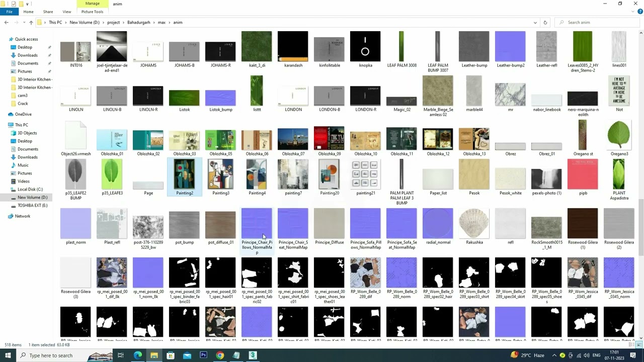The width and height of the screenshot is (644, 362).
Task: Select the Painting3 thumbnail
Action: pos(221,177)
